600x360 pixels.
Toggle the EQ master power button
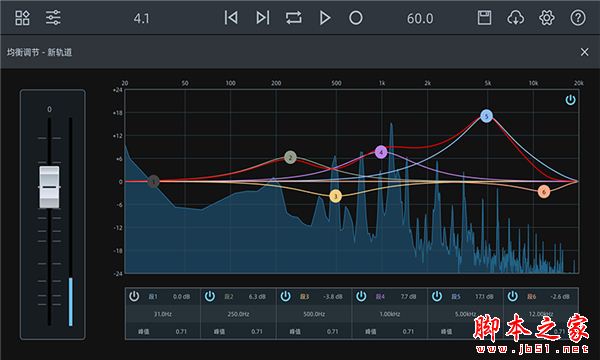coord(570,100)
